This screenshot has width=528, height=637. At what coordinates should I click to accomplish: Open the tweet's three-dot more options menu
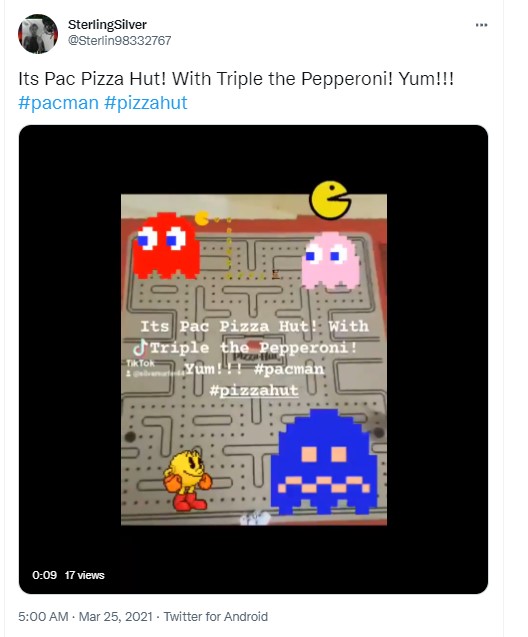(481, 25)
